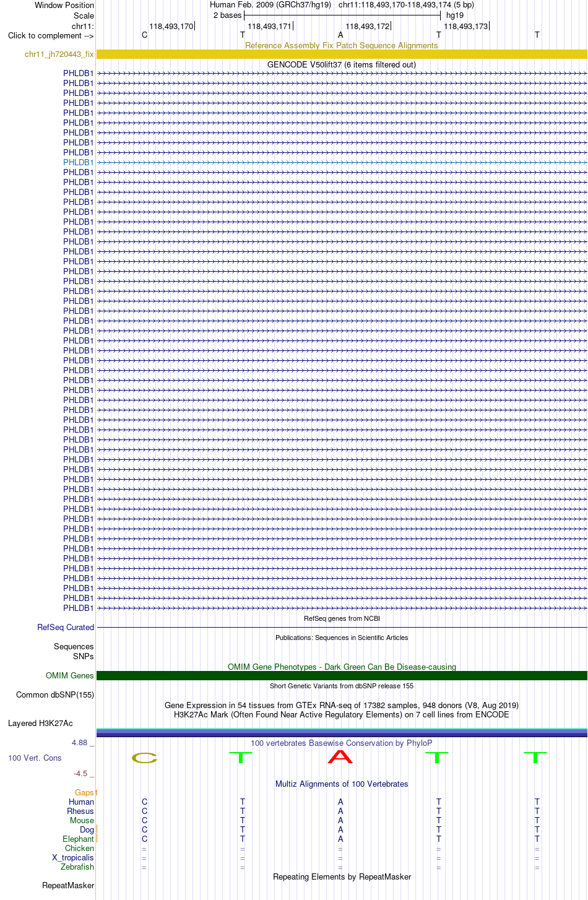Open Multiz Alignments of 100 Vertebrates title
The image size is (588, 900).
coord(342,784)
